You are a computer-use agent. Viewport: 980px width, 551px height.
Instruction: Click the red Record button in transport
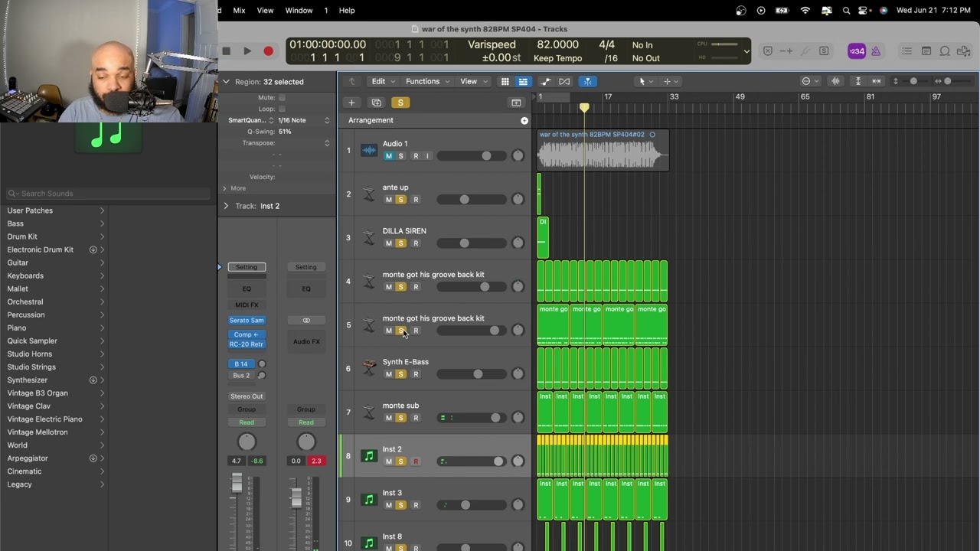click(268, 51)
